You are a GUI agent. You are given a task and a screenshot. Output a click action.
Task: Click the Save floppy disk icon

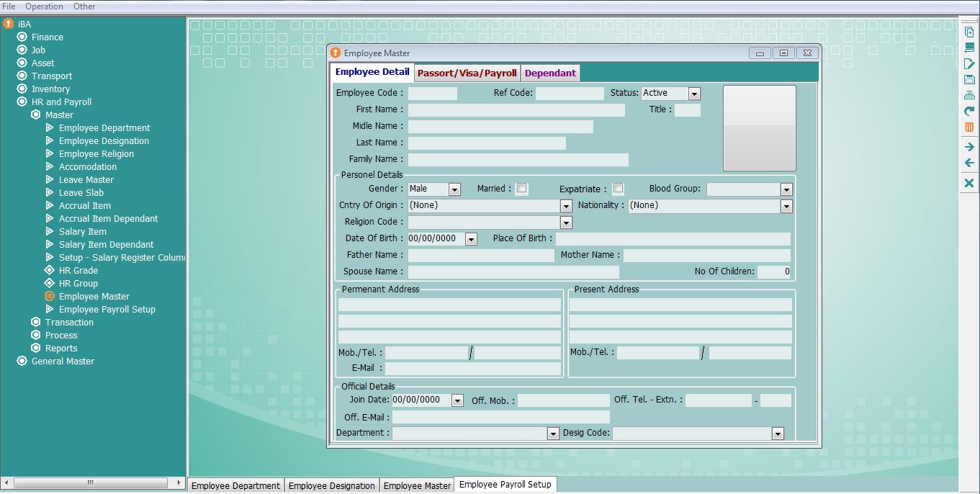tap(969, 80)
